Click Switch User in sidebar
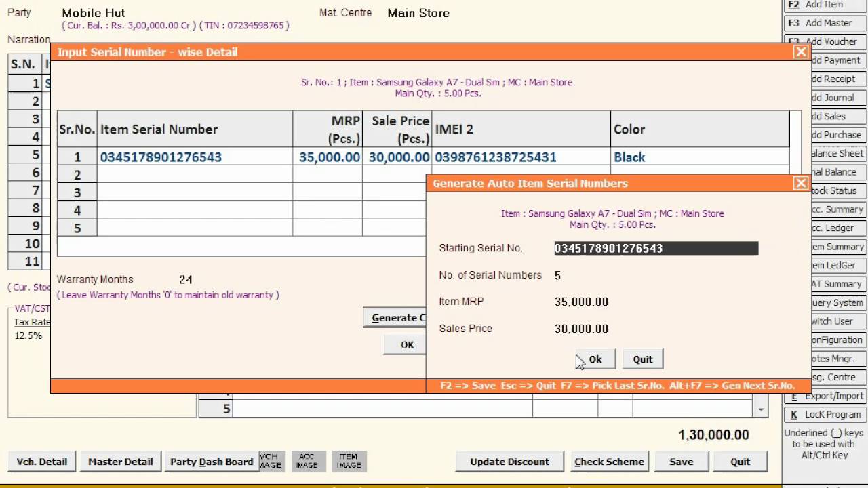The image size is (868, 488). (x=839, y=321)
